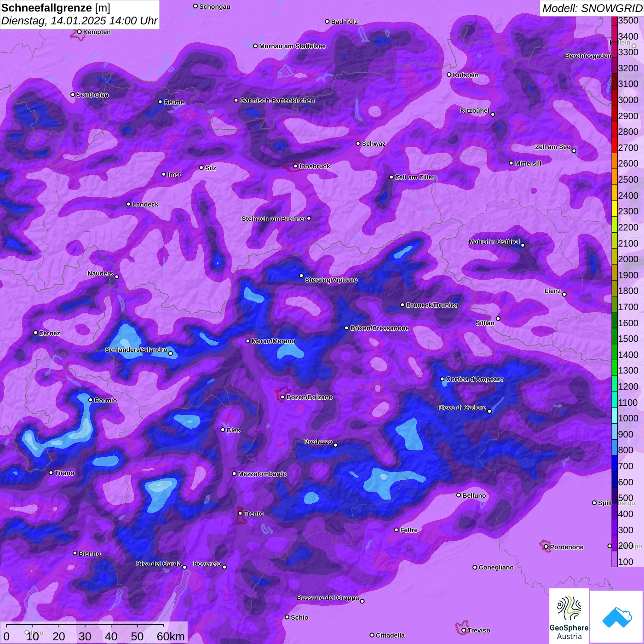Select the Pordenone city marker dot
Screen dimensions: 644x644
[x=546, y=547]
